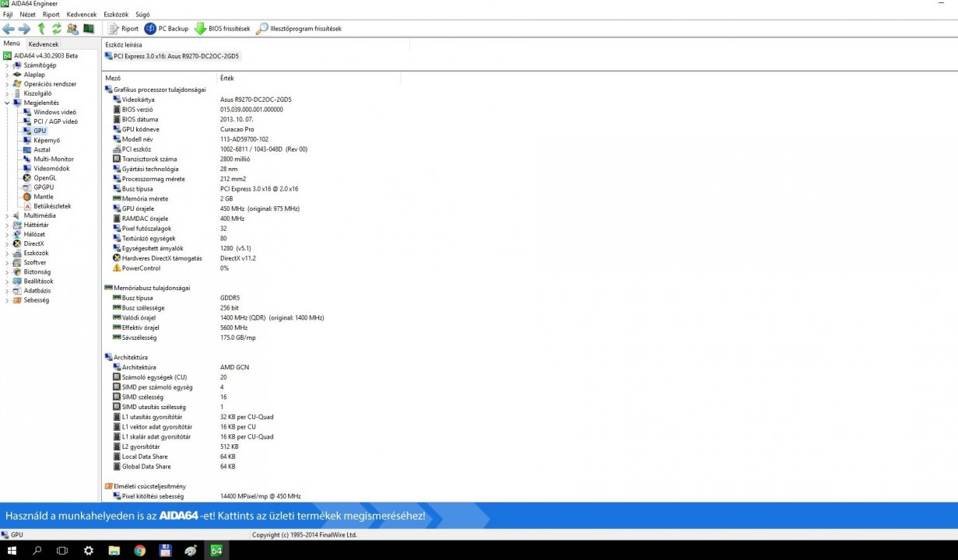
Task: Expand the Operációs rendszer node
Action: [7, 84]
